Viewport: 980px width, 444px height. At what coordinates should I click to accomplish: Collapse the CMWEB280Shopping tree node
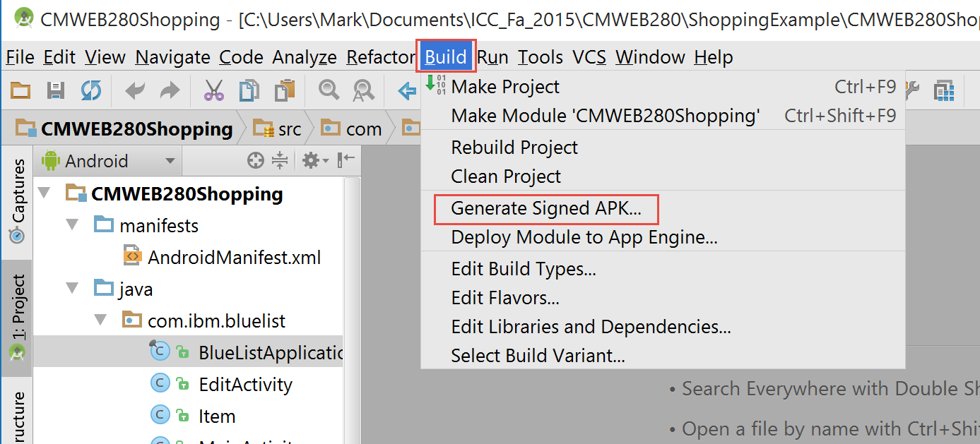(x=45, y=193)
